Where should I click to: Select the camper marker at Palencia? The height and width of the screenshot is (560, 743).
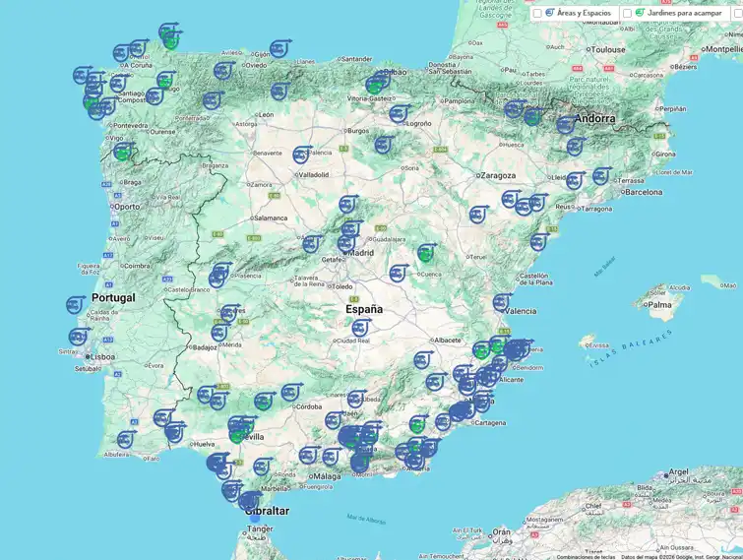pos(301,155)
